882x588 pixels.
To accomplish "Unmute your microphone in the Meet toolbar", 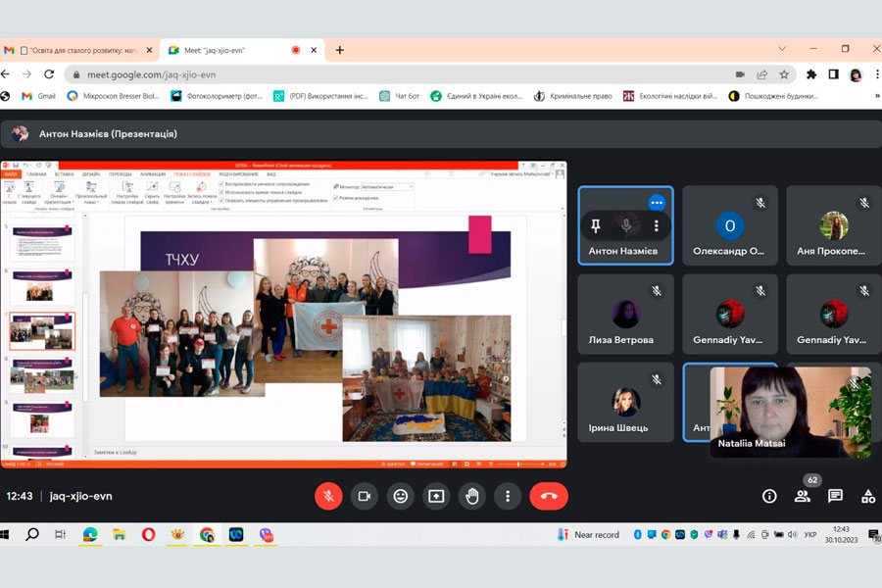I will [328, 496].
